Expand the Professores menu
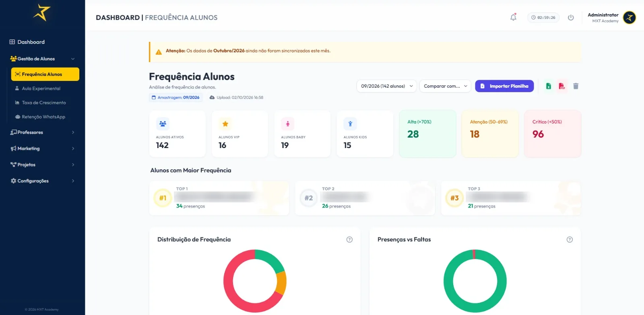Viewport: 644px width, 315px height. pyautogui.click(x=42, y=132)
